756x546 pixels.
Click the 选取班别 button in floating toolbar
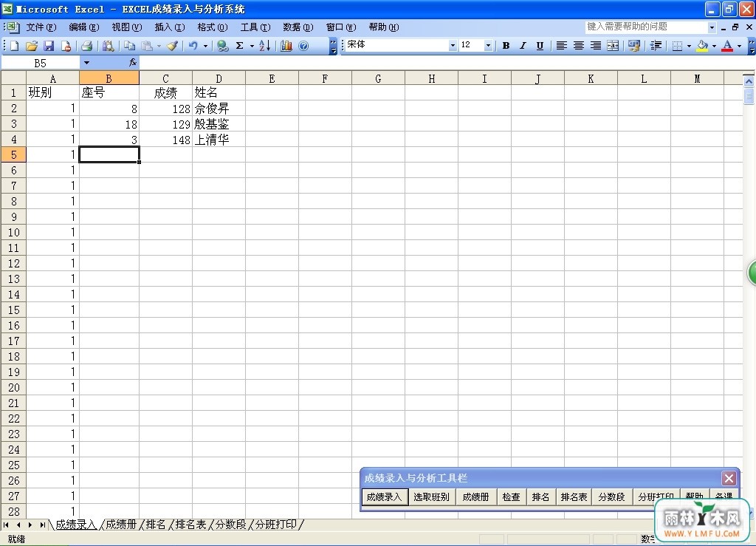[x=431, y=496]
